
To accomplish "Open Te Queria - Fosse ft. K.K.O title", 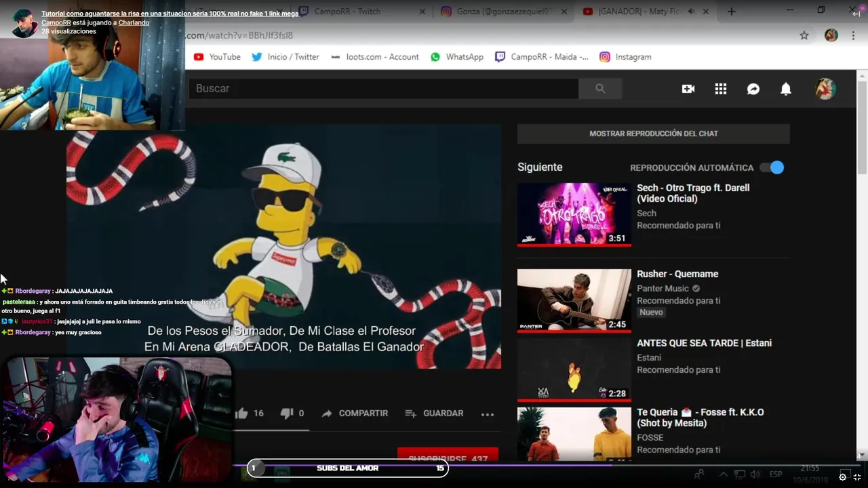I will click(x=701, y=418).
